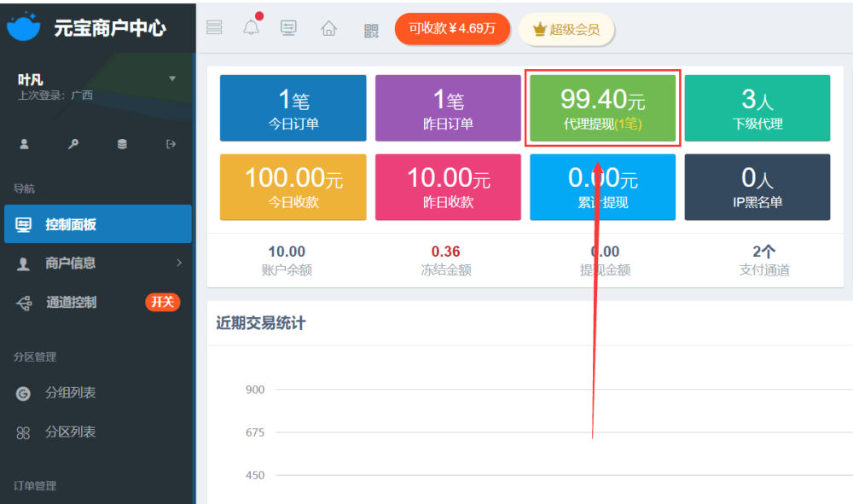Open the green 代理提现 99.40元 tile
This screenshot has width=853, height=504.
(602, 108)
